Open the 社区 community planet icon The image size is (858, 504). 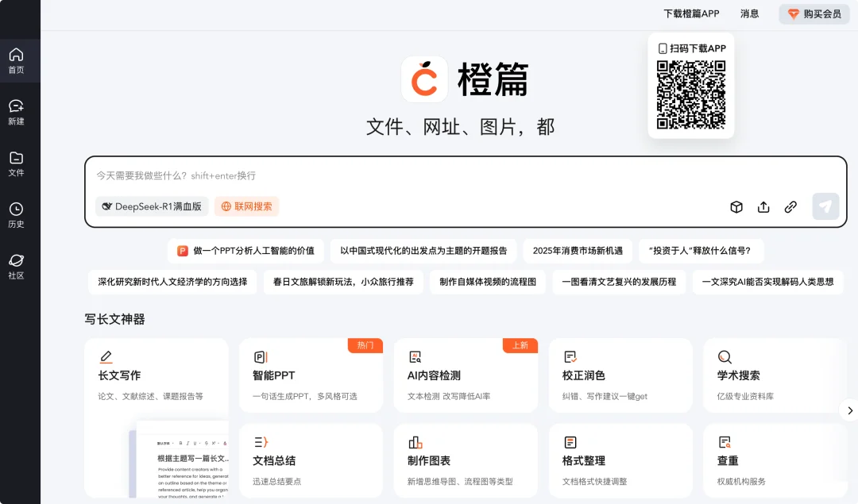(17, 260)
